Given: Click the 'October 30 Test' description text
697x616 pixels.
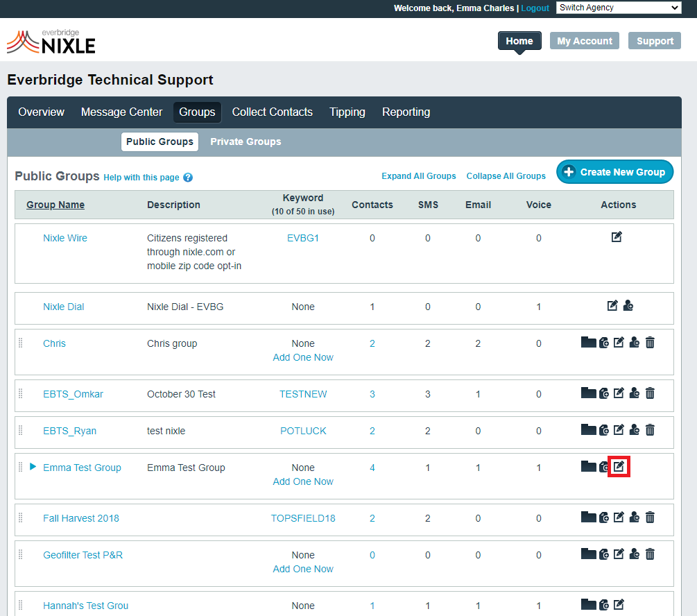Looking at the screenshot, I should [182, 394].
